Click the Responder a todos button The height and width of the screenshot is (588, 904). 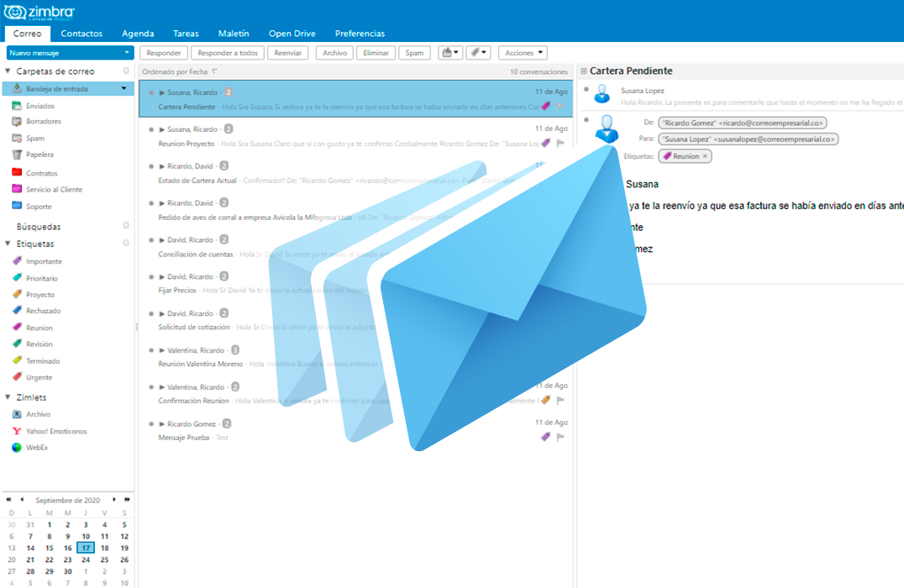226,53
